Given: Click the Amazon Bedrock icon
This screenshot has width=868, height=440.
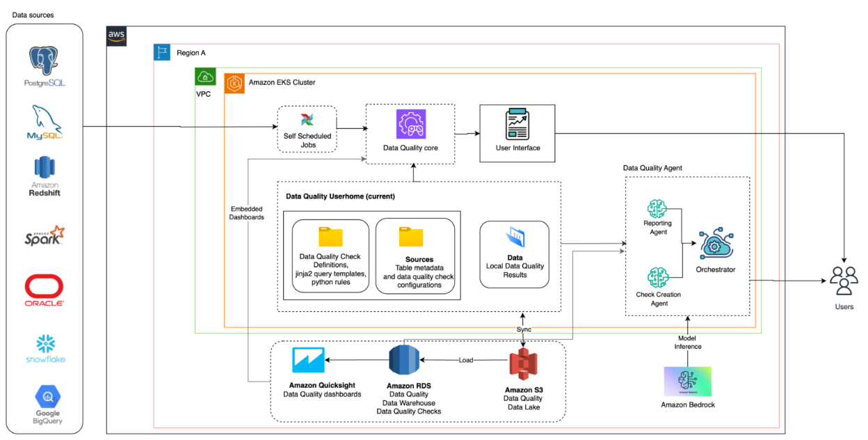Looking at the screenshot, I should pos(687,382).
